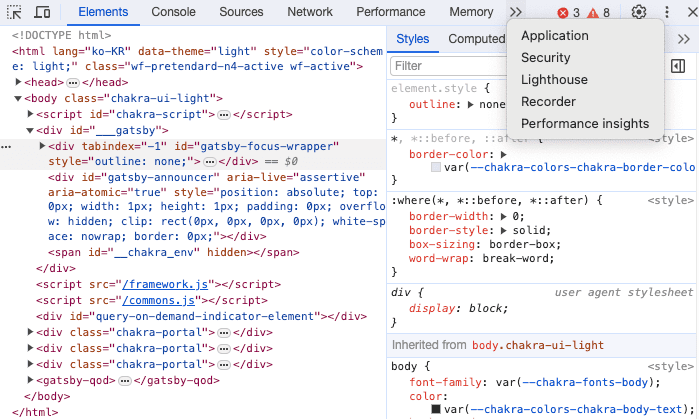Open DevTools settings gear
The image size is (699, 419).
coord(639,12)
